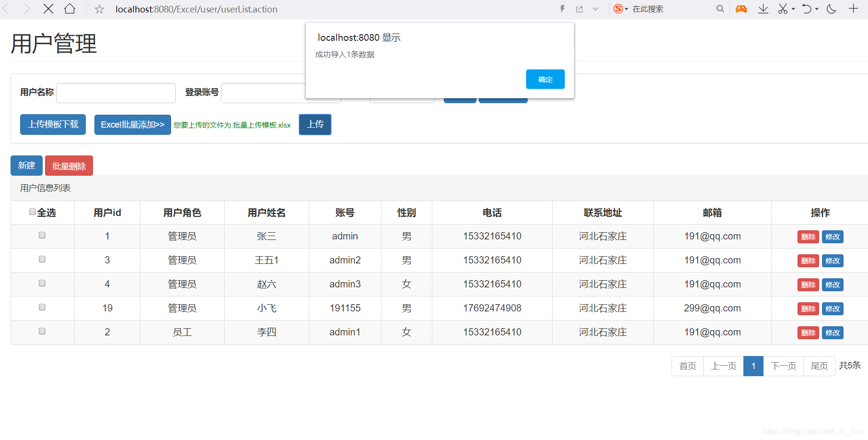868x440 pixels.
Task: Click the green upload filename message
Action: point(232,125)
